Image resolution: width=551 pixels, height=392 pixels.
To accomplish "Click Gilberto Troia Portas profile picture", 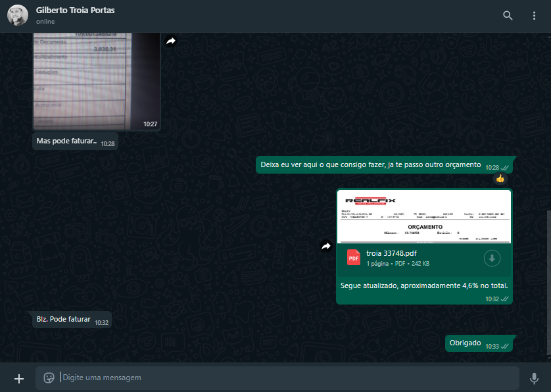I will (18, 16).
